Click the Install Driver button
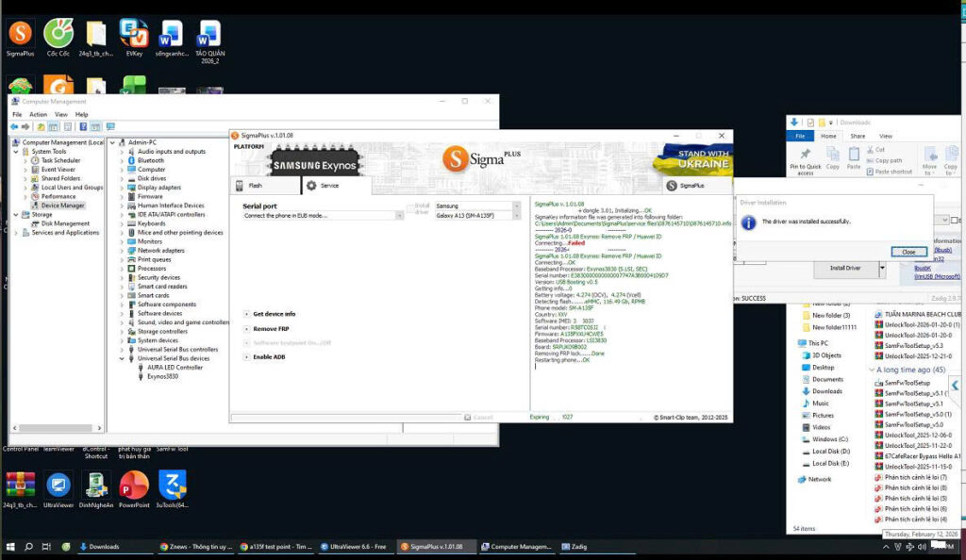This screenshot has width=966, height=560. (844, 268)
